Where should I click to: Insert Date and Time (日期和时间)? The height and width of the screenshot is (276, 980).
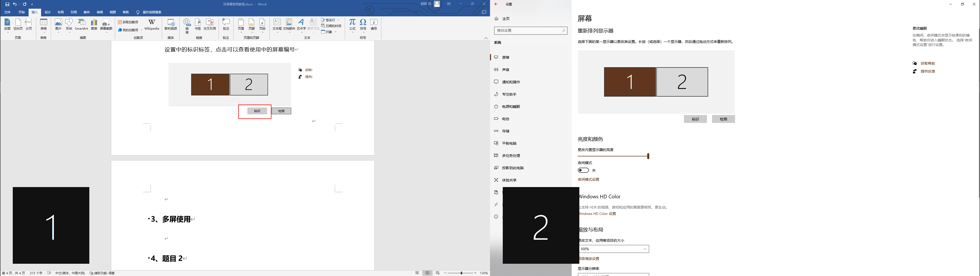[331, 26]
